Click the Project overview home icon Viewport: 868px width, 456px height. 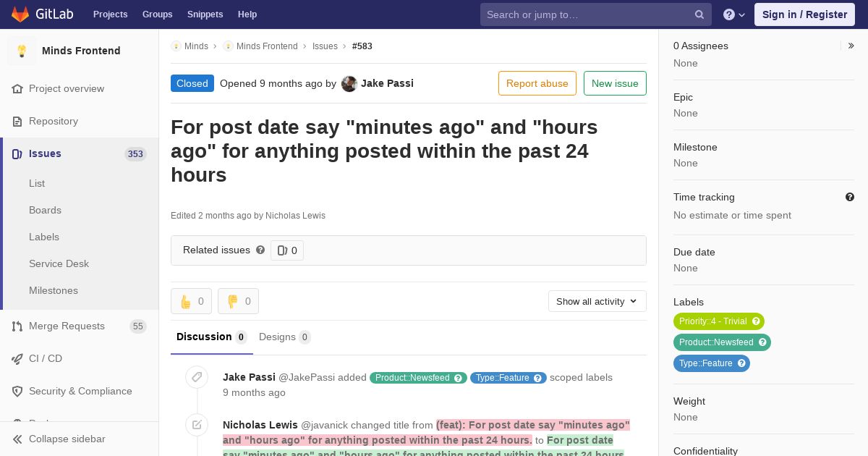17,88
